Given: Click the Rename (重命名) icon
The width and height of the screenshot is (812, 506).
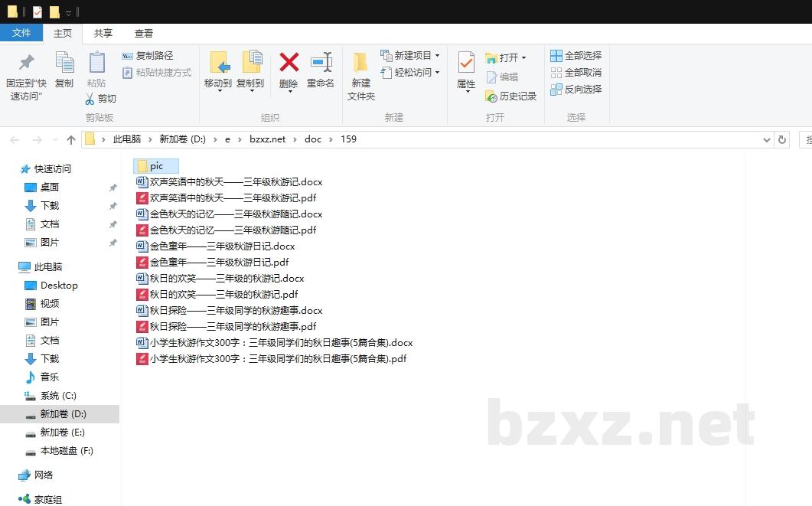Looking at the screenshot, I should pyautogui.click(x=321, y=64).
